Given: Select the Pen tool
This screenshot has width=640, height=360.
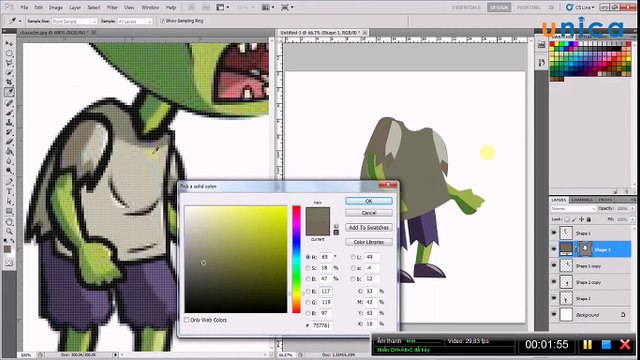Looking at the screenshot, I should (x=9, y=181).
